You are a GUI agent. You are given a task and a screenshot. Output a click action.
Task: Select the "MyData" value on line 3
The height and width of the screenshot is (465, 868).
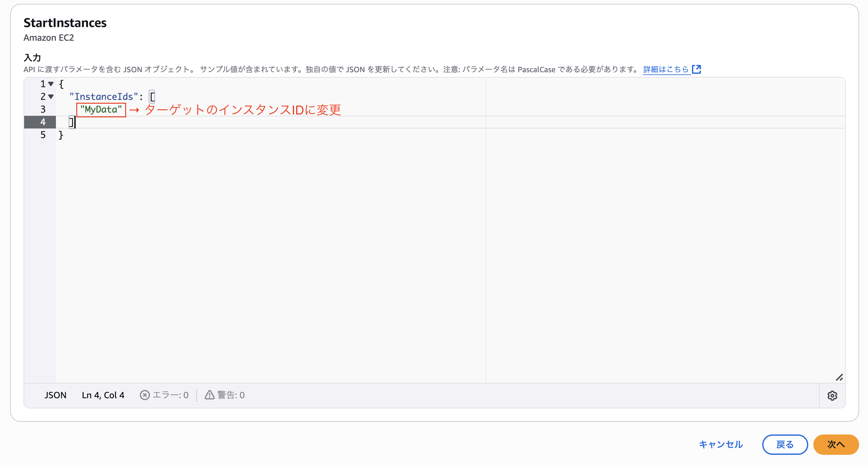pyautogui.click(x=101, y=110)
